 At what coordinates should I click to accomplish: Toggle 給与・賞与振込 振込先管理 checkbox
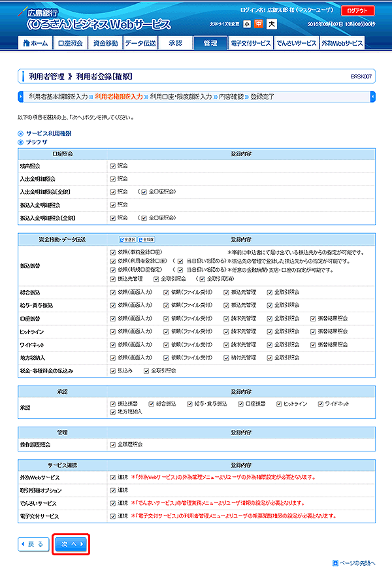[226, 306]
